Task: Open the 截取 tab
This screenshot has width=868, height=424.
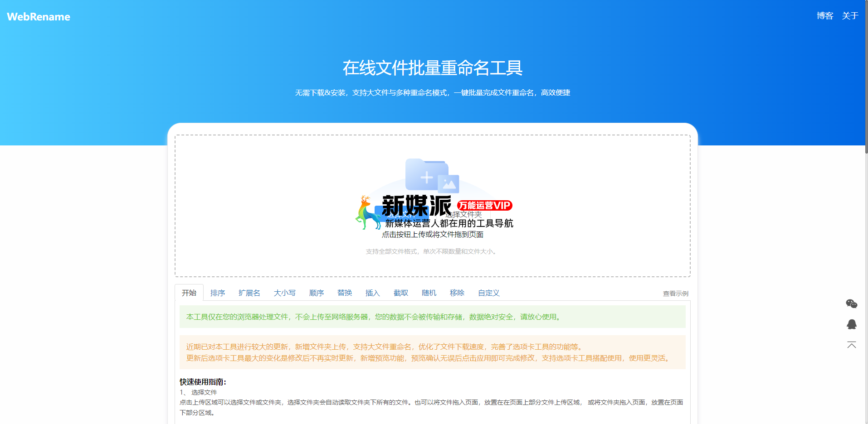Action: pyautogui.click(x=401, y=293)
